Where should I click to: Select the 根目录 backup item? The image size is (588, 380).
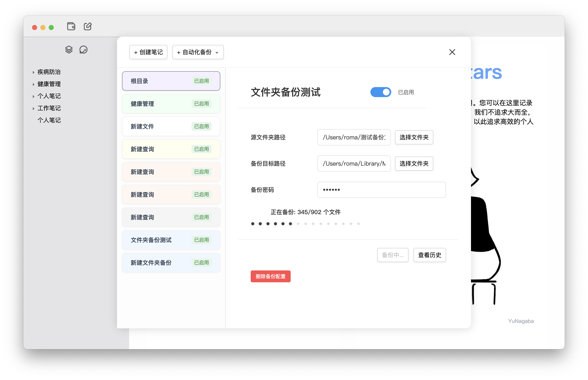[x=171, y=81]
